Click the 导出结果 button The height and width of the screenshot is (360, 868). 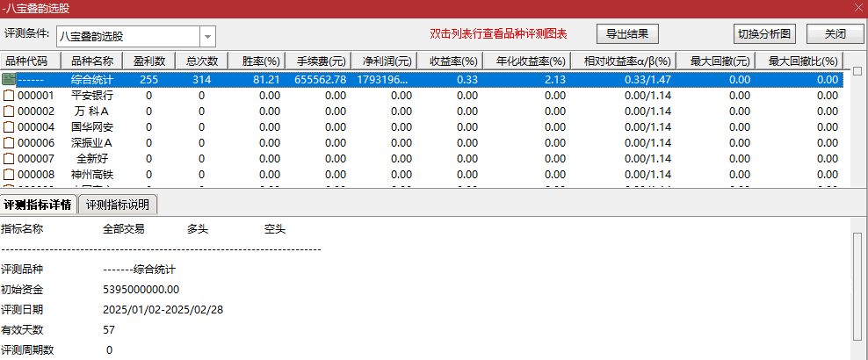(x=627, y=34)
